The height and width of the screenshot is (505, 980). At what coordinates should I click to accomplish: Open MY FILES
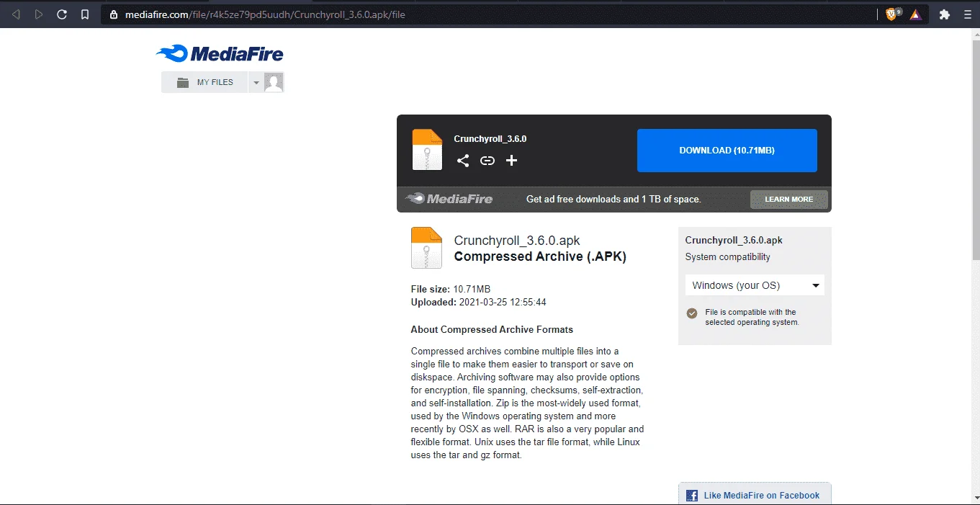click(204, 82)
